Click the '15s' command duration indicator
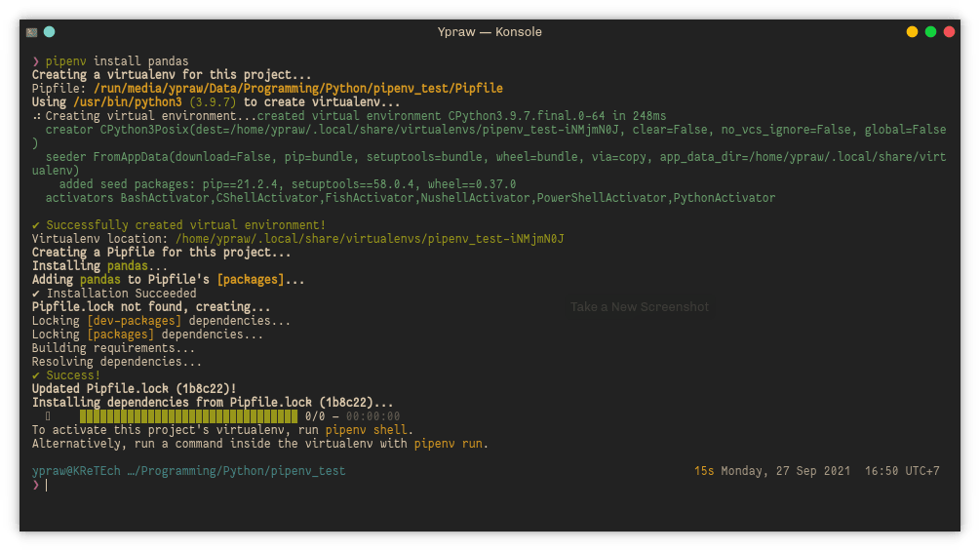 (x=704, y=471)
